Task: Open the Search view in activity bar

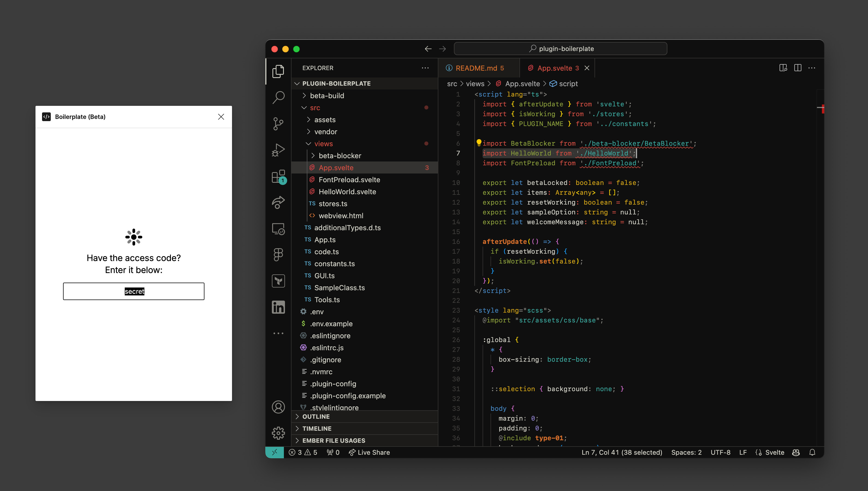Action: pos(278,97)
